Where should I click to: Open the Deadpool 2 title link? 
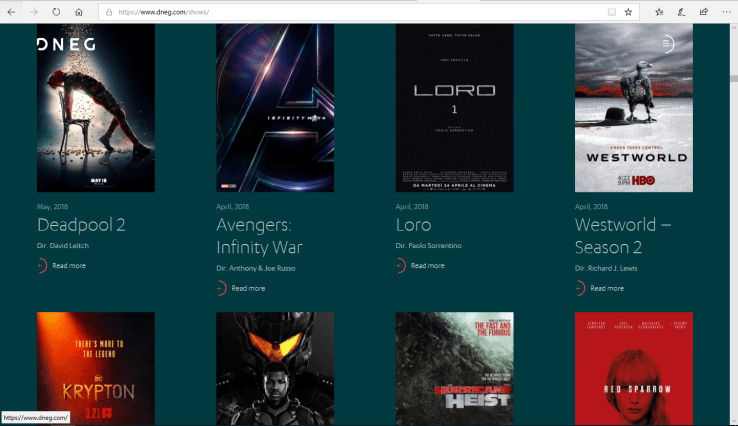[80, 225]
